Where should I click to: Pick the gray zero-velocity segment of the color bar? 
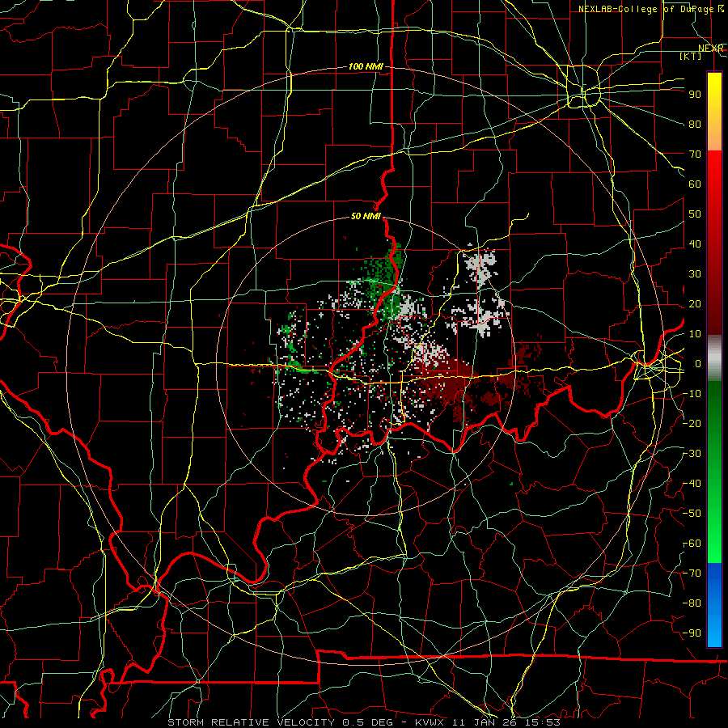click(x=714, y=358)
